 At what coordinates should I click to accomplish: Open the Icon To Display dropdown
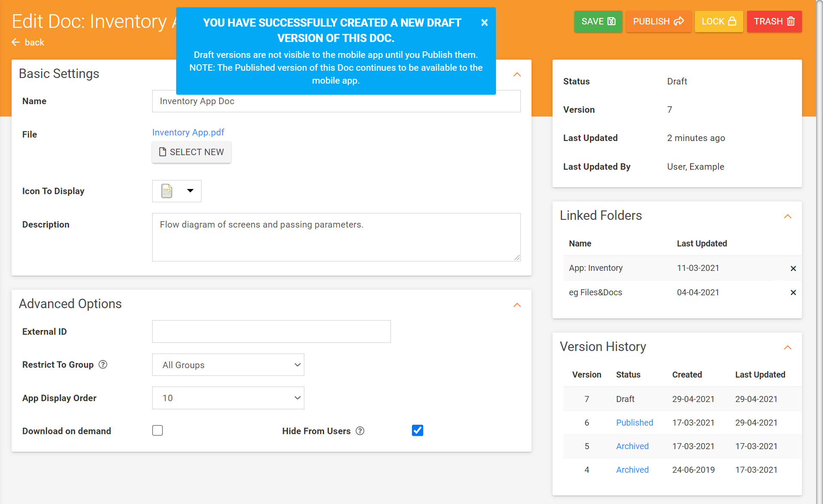177,191
